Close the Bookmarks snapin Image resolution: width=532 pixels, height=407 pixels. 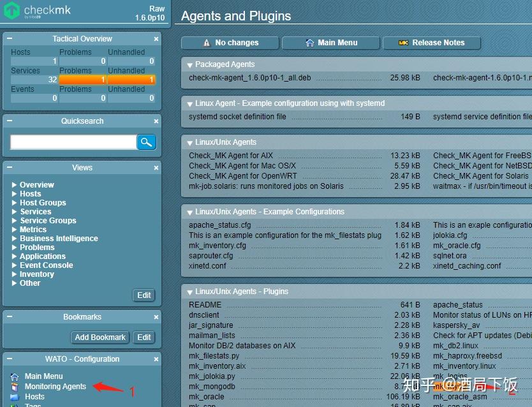156,317
